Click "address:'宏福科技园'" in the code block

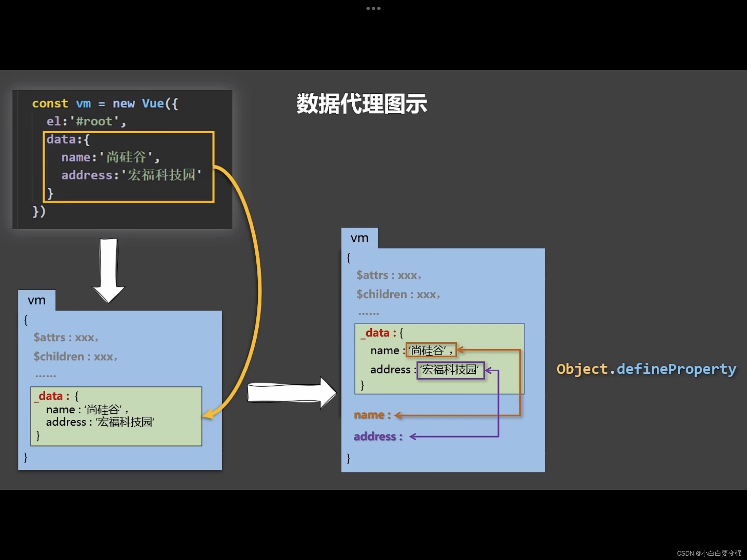tap(131, 175)
